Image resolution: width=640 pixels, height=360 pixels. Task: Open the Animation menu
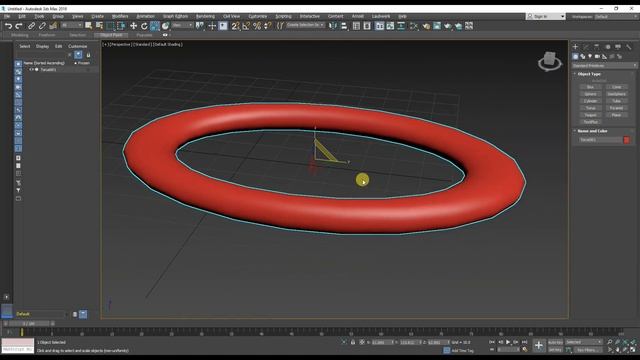(145, 16)
